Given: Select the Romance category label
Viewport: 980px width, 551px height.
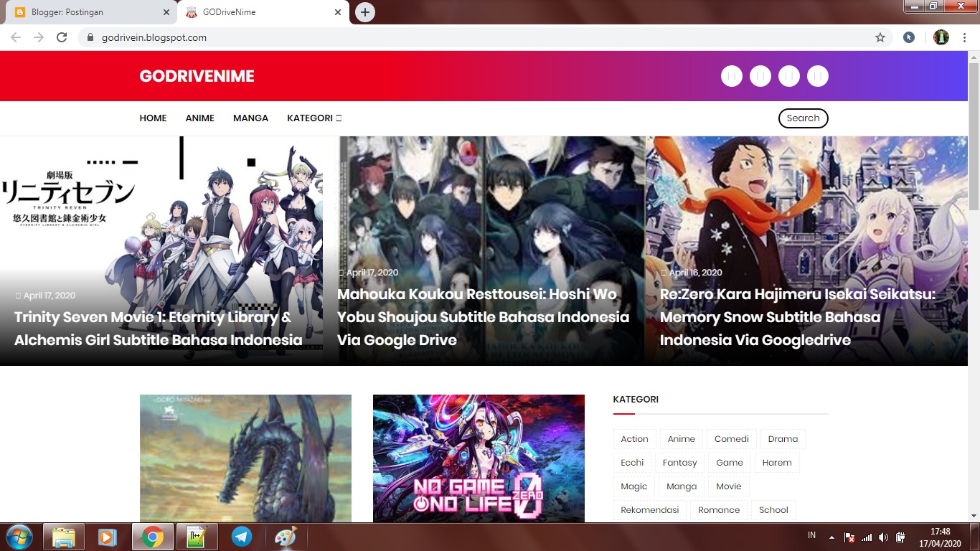Looking at the screenshot, I should [719, 509].
